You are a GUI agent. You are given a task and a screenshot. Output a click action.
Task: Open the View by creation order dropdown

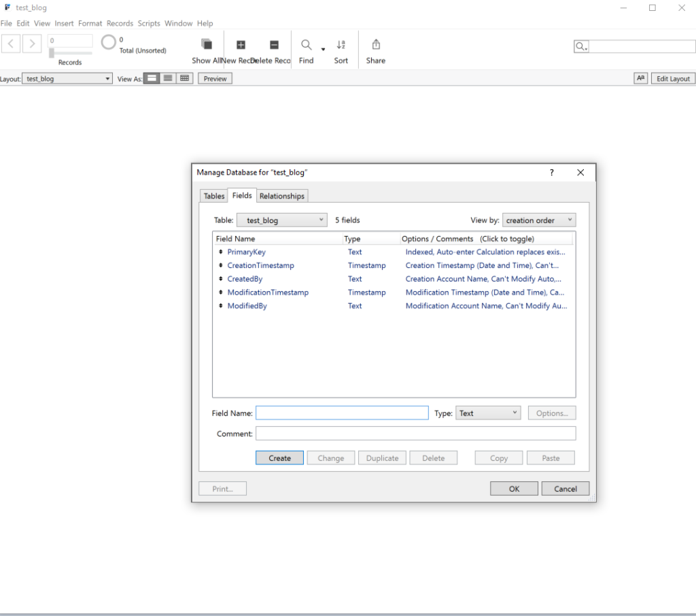click(x=538, y=220)
